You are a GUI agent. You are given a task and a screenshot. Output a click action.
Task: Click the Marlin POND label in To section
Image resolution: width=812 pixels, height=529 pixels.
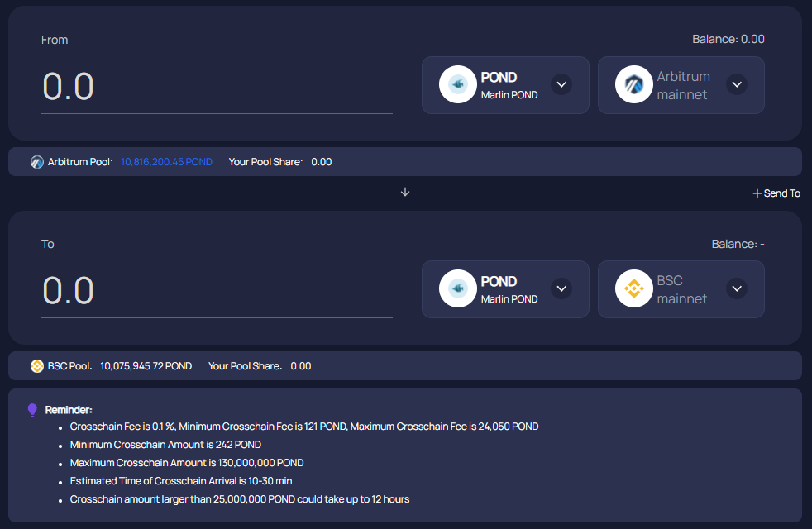pos(509,298)
